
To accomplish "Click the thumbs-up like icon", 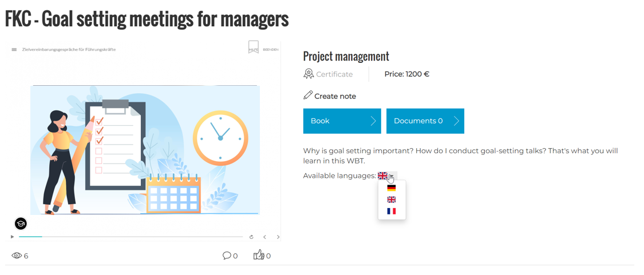I will pos(259,255).
